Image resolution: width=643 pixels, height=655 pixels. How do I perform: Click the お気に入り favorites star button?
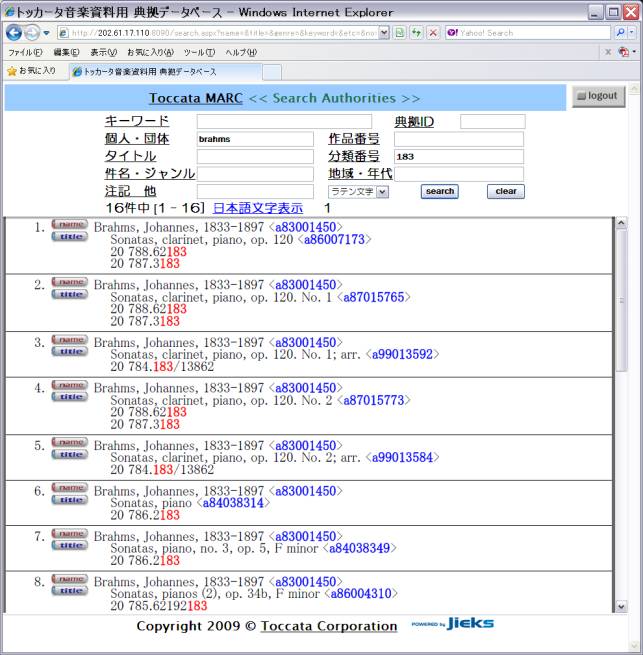[x=31, y=71]
